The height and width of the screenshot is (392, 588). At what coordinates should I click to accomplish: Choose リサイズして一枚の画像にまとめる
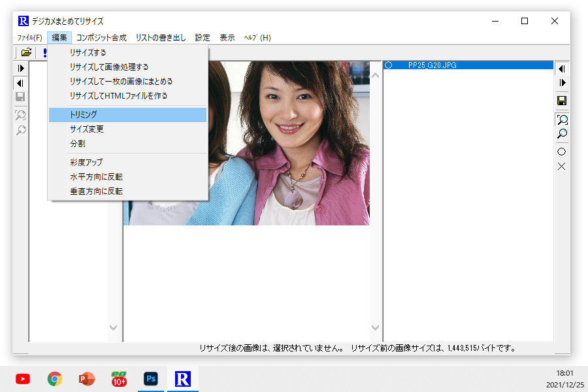coord(127,82)
